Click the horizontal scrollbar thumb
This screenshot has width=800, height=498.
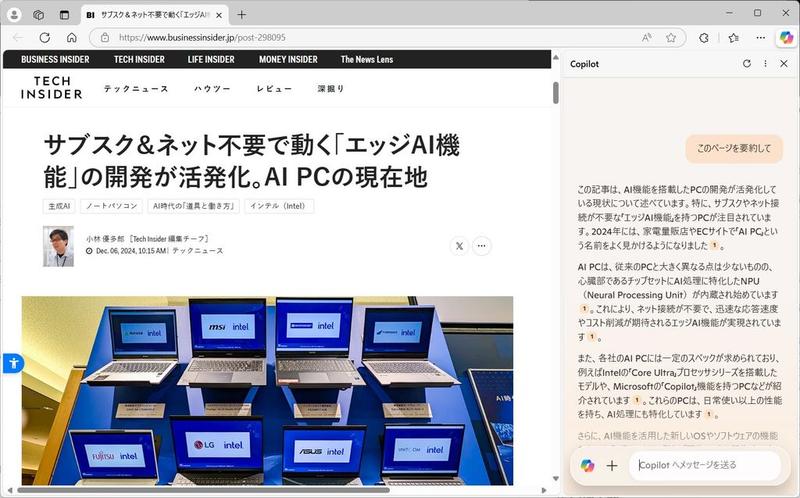[x=204, y=490]
